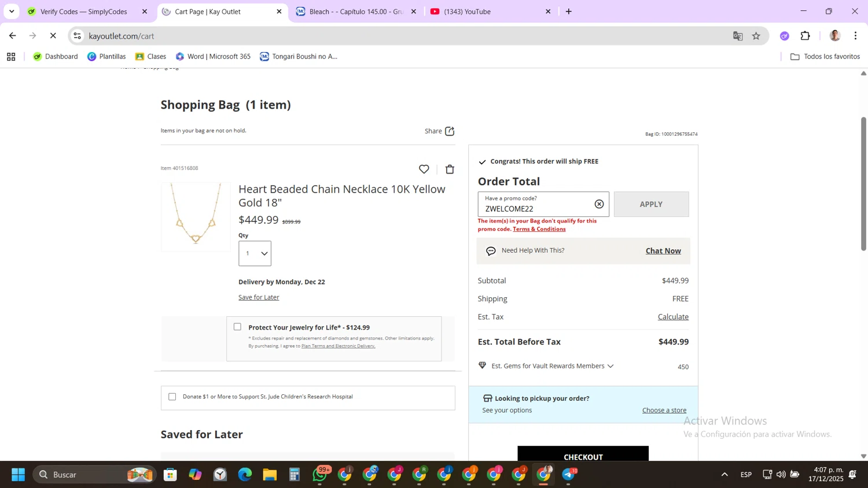Screen dimensions: 868x488
Task: Open Microsoft Edge from taskbar
Action: point(245,475)
